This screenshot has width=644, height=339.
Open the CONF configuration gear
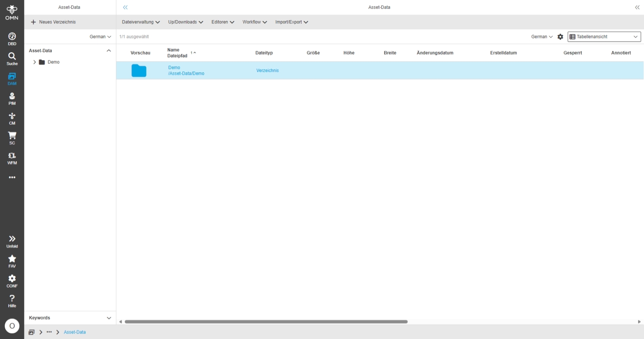pos(12,281)
